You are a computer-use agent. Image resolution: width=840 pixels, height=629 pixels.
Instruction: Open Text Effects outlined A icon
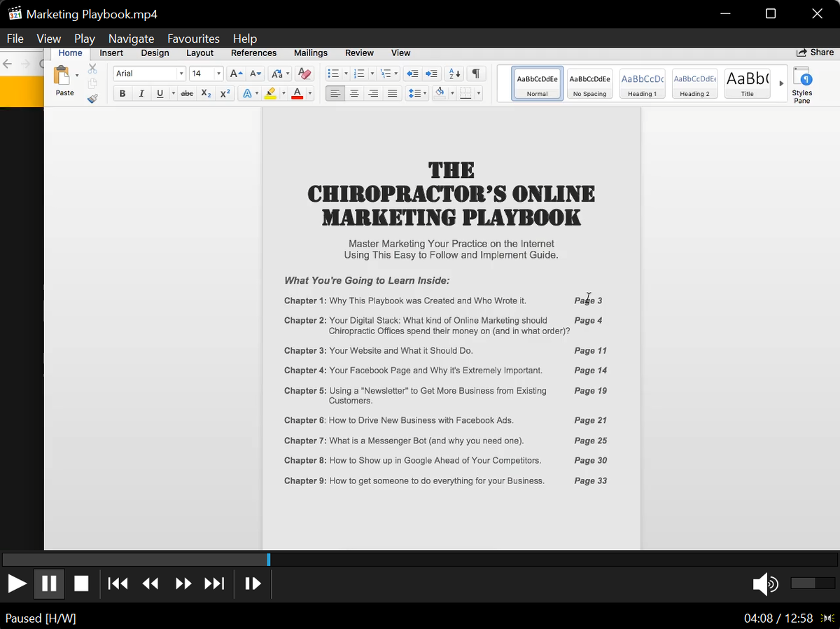[246, 94]
